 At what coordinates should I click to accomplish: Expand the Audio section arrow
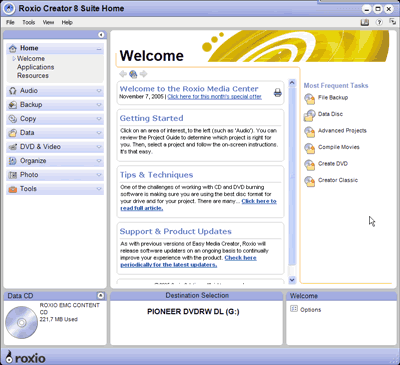click(99, 91)
